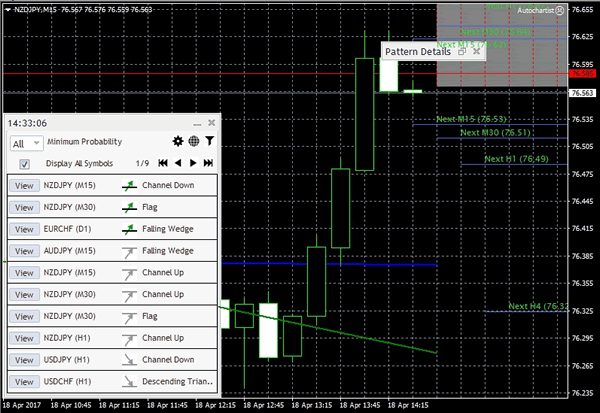Open the gear settings in Autochartist panel
Image resolution: width=600 pixels, height=413 pixels.
coord(178,142)
